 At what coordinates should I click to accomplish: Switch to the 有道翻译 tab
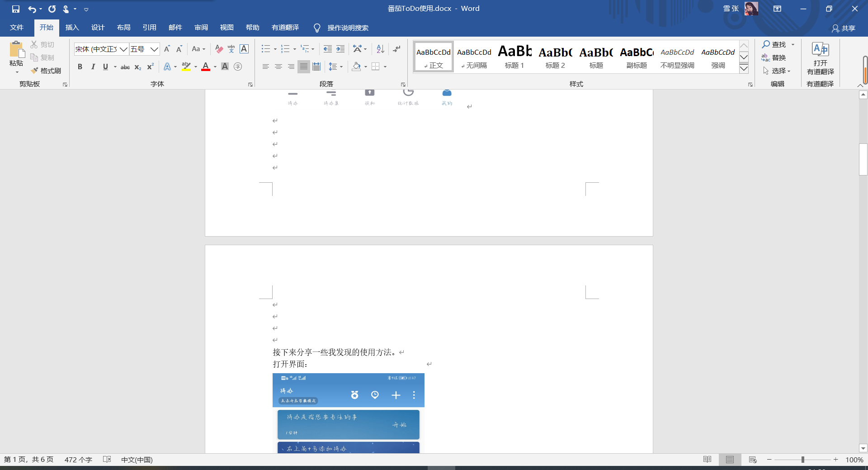(x=285, y=28)
